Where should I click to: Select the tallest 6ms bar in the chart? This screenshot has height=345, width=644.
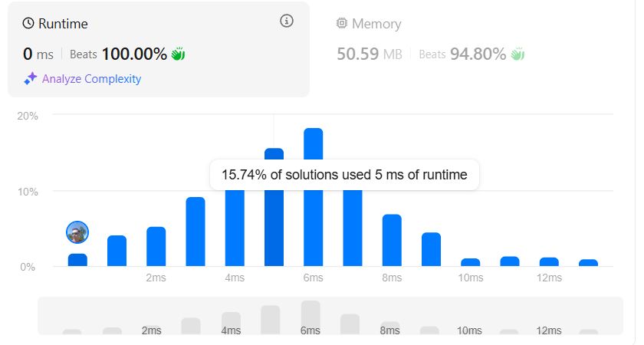click(x=314, y=197)
